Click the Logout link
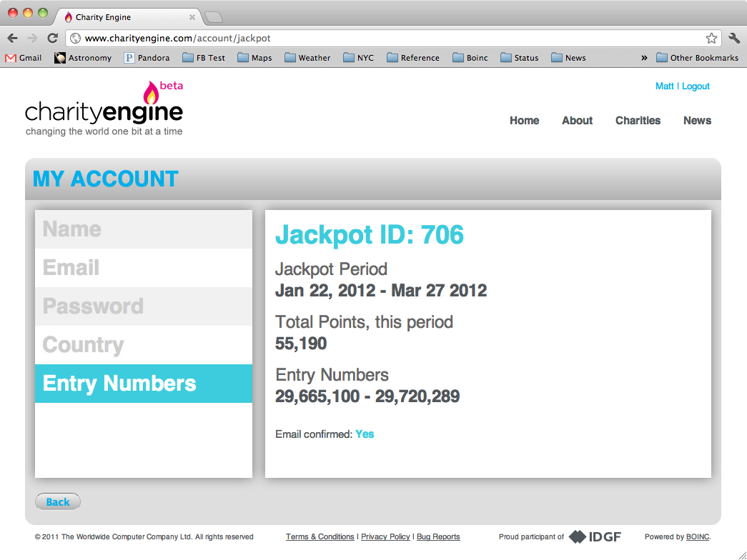This screenshot has height=560, width=747. point(696,86)
